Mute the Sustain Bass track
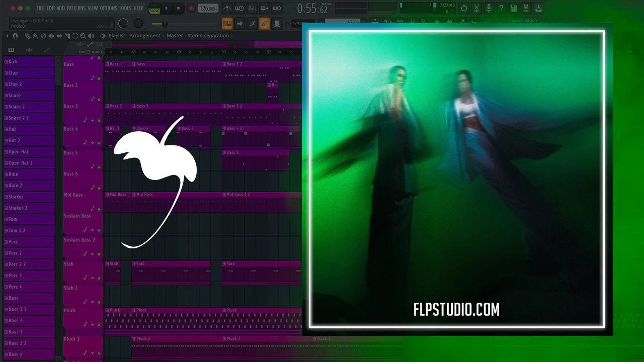644x362 pixels. click(99, 230)
